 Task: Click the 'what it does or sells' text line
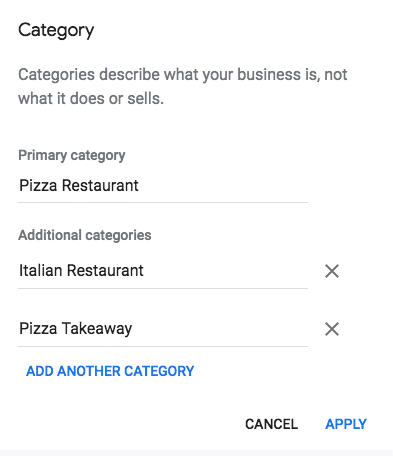click(x=91, y=99)
